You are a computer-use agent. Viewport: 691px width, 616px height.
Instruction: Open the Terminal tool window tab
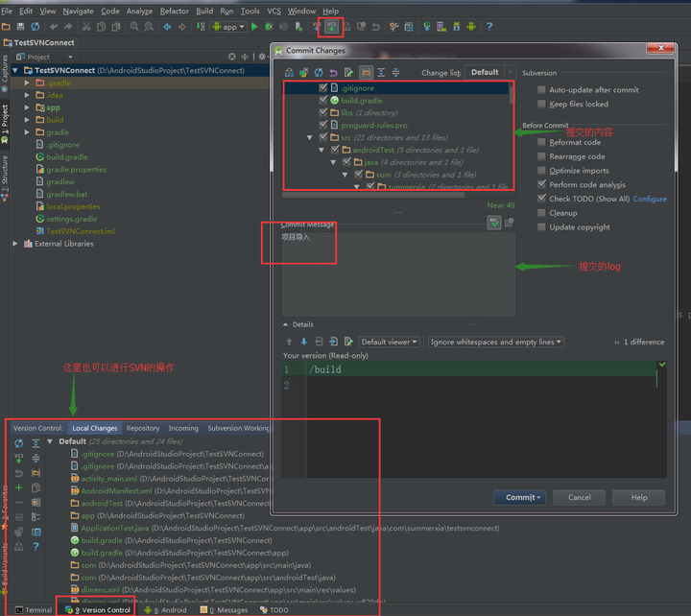click(x=34, y=610)
